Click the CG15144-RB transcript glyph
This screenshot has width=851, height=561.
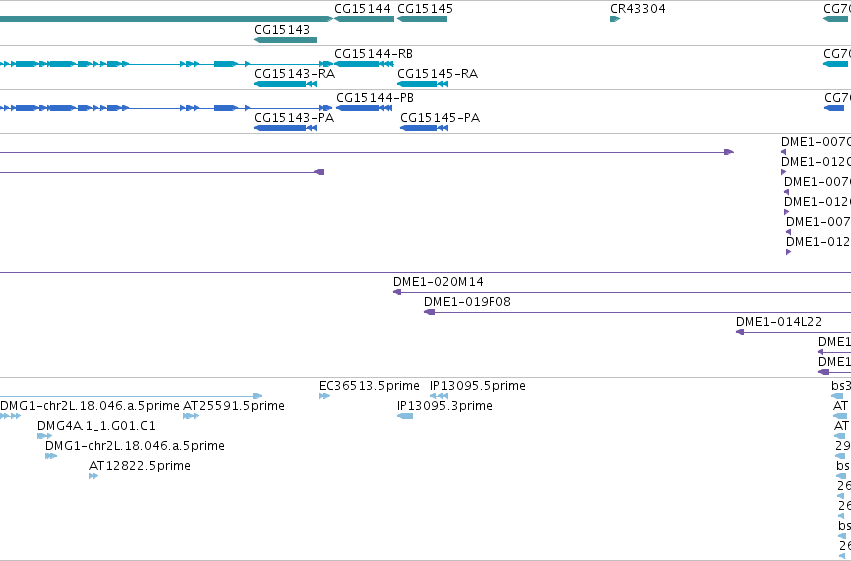pos(364,64)
